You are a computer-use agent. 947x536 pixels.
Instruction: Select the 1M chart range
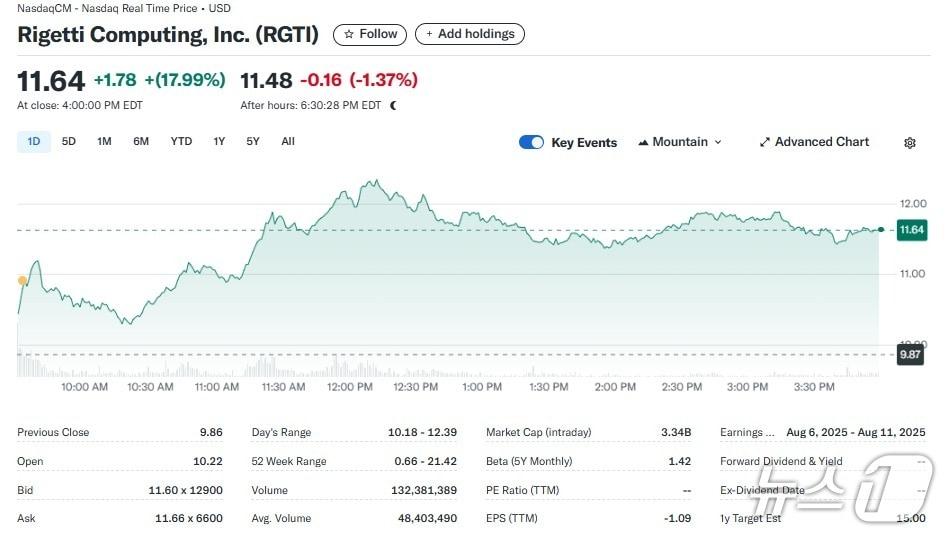click(x=104, y=142)
